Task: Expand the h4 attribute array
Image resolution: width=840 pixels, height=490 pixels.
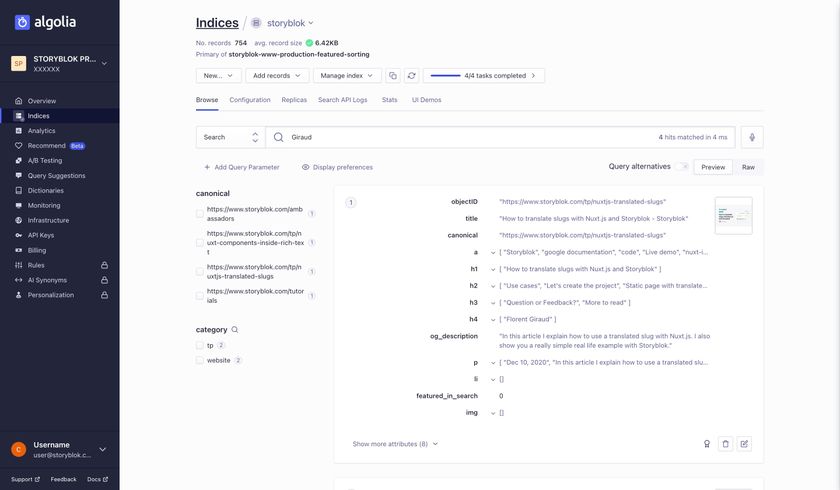Action: tap(493, 319)
